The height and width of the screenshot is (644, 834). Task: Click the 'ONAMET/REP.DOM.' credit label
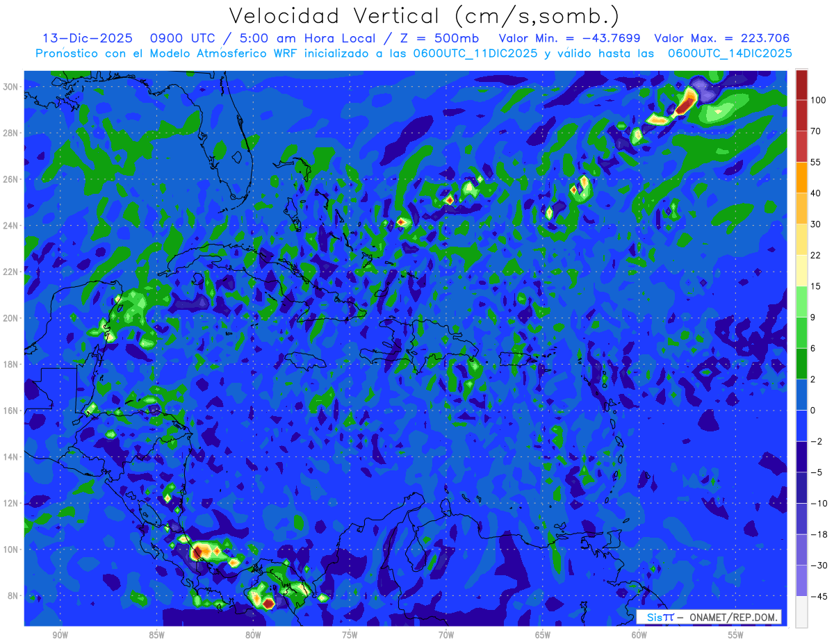click(x=733, y=617)
